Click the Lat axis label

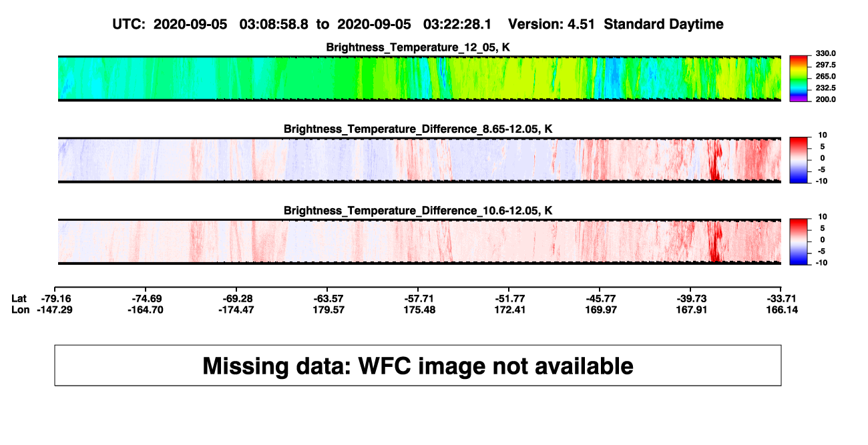click(20, 298)
